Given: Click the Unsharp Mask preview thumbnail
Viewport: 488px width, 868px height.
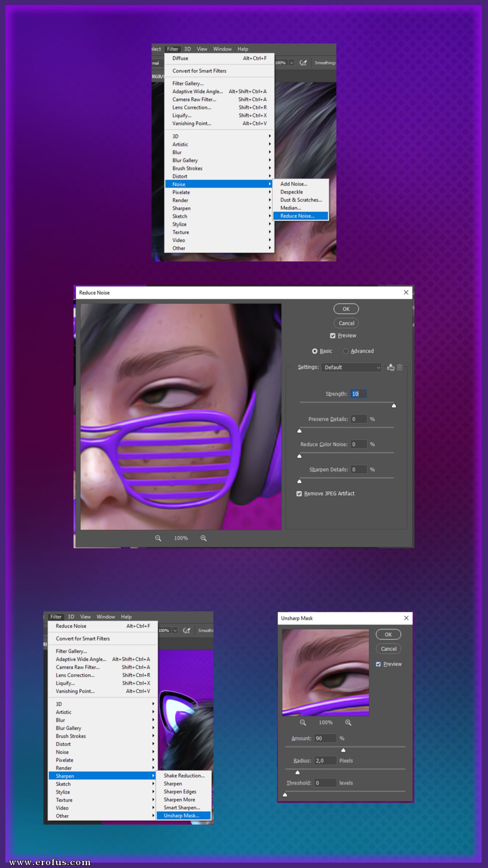Looking at the screenshot, I should [x=326, y=673].
